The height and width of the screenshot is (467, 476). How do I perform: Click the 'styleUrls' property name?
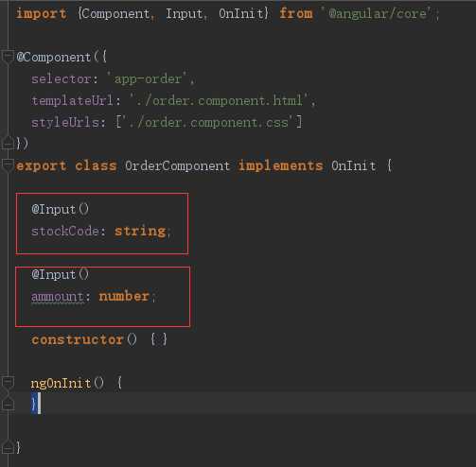click(x=65, y=122)
